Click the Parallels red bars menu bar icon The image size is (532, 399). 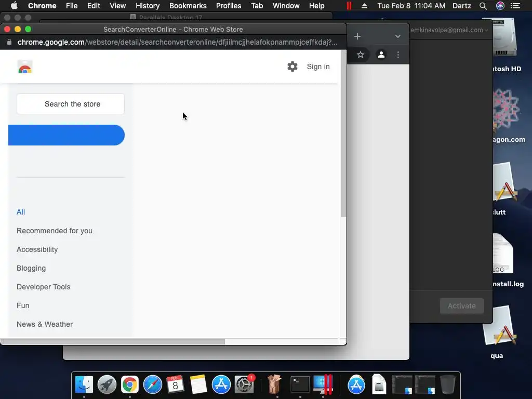pyautogui.click(x=349, y=6)
